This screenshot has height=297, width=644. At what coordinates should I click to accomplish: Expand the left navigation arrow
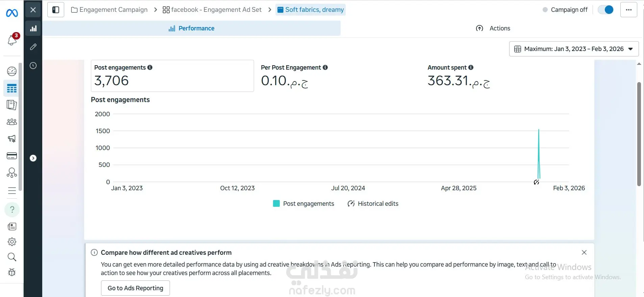(x=33, y=158)
